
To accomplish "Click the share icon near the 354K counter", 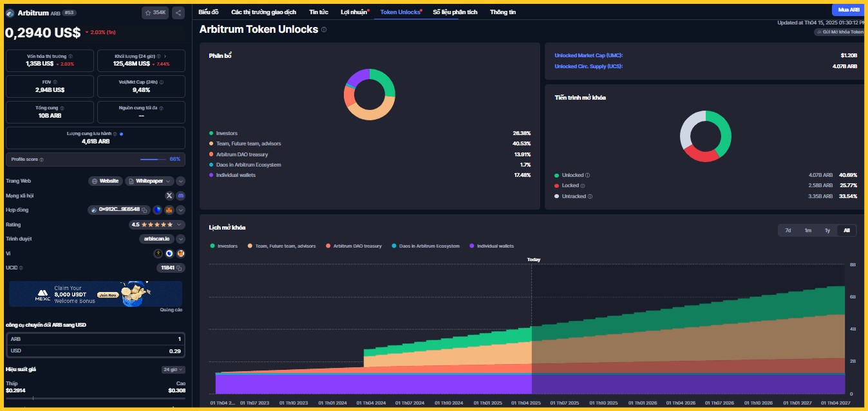I will pyautogui.click(x=178, y=12).
